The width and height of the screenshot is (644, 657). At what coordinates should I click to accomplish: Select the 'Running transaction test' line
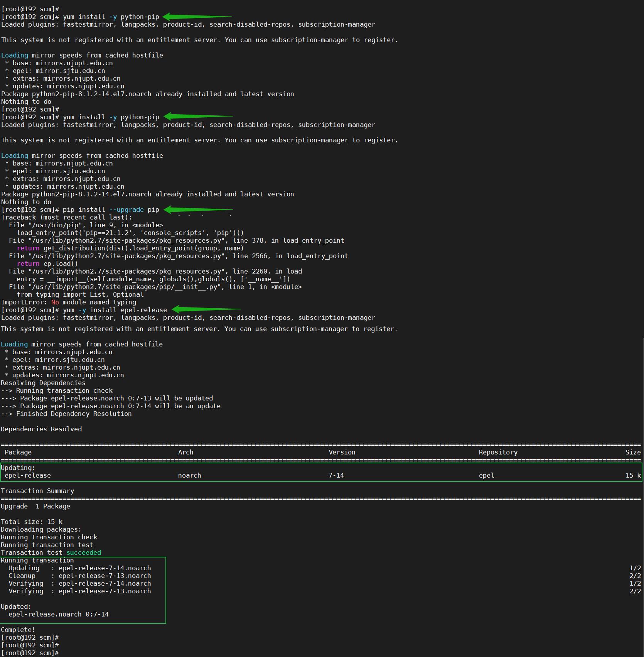47,545
